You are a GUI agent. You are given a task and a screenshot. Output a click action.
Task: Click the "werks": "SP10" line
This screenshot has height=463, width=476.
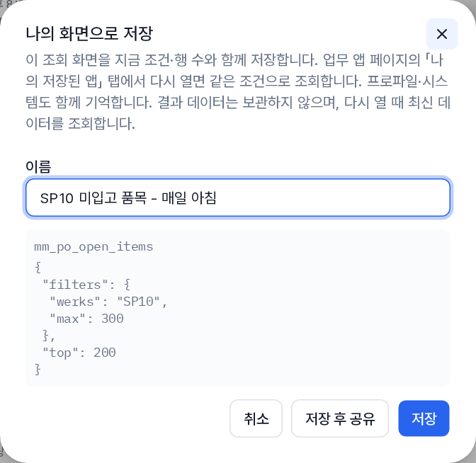108,302
